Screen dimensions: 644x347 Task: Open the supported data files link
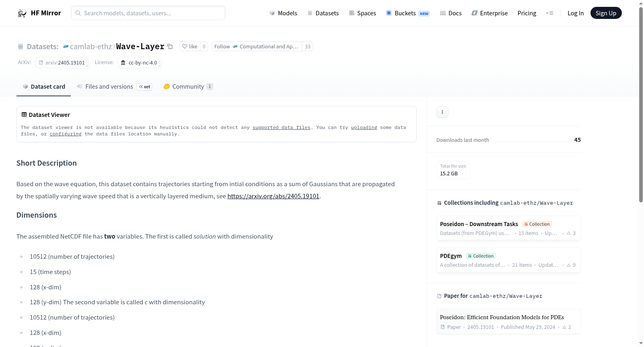[281, 128]
